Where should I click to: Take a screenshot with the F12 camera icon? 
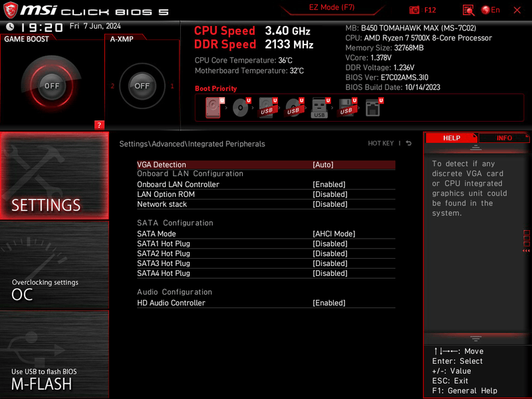414,10
